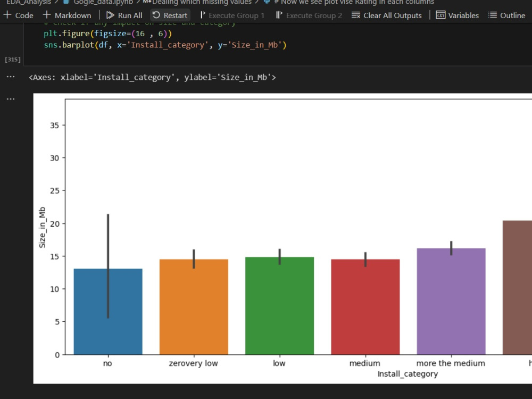The image size is (532, 399).
Task: Restart the notebook kernel
Action: pos(170,15)
